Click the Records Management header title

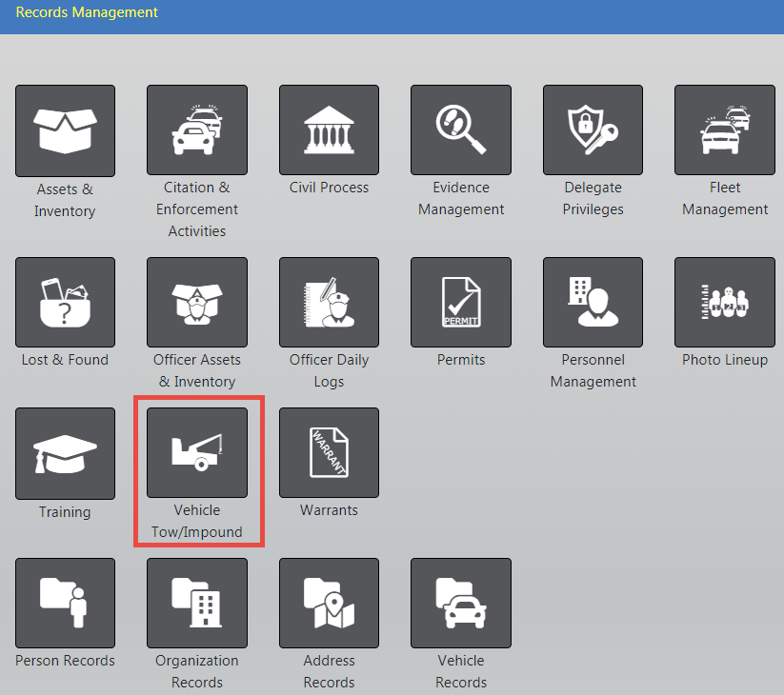click(x=87, y=13)
